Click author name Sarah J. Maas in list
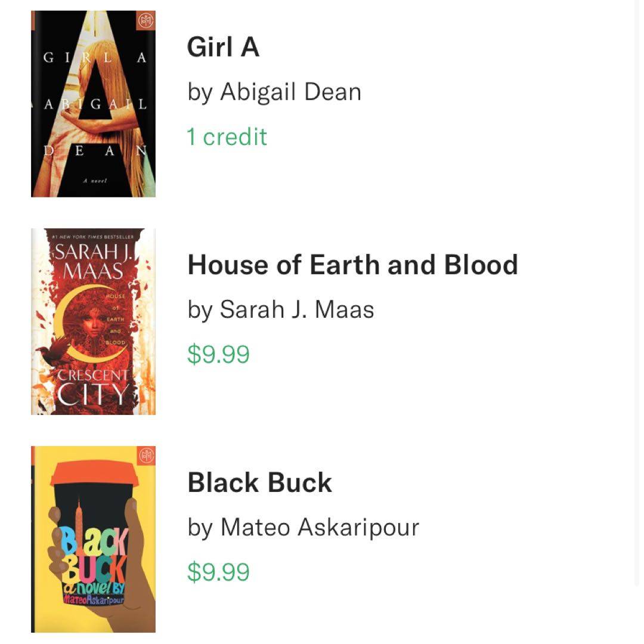This screenshot has height=644, width=644. pyautogui.click(x=281, y=309)
